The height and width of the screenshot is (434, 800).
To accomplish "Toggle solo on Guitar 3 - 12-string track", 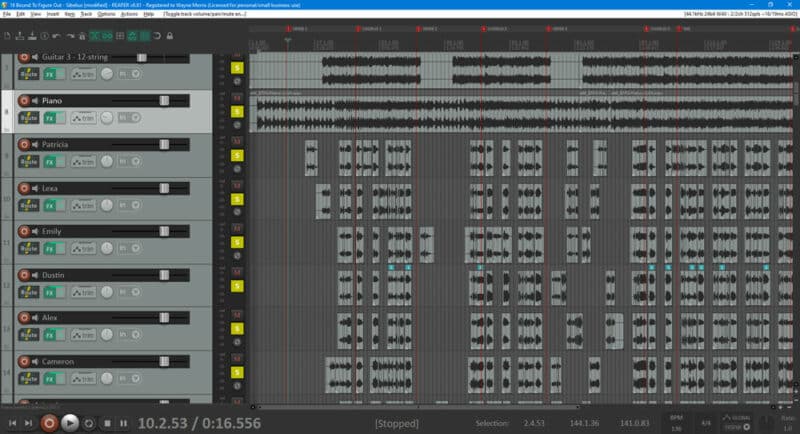I will pos(237,68).
